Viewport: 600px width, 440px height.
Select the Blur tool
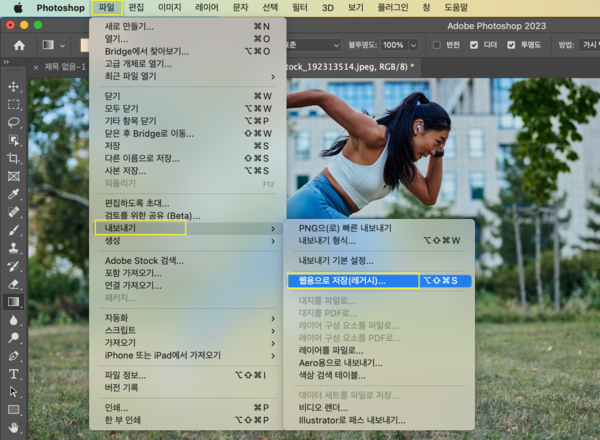coord(14,320)
